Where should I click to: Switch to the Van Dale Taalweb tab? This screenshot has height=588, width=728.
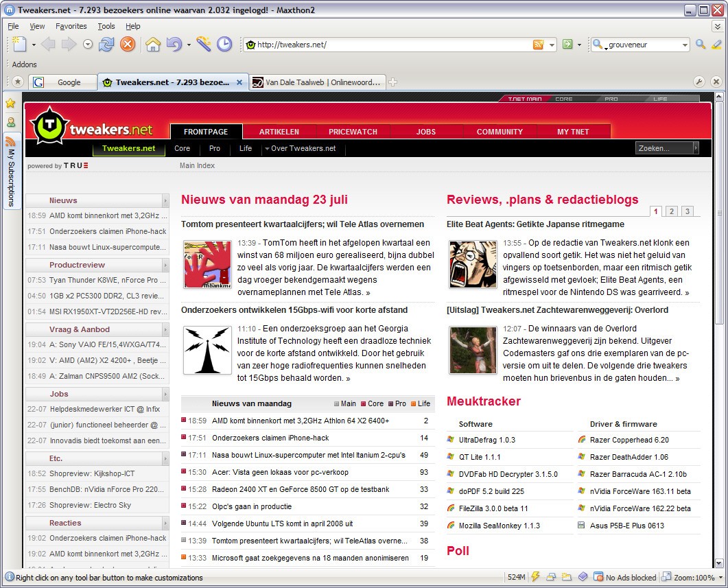coord(318,82)
